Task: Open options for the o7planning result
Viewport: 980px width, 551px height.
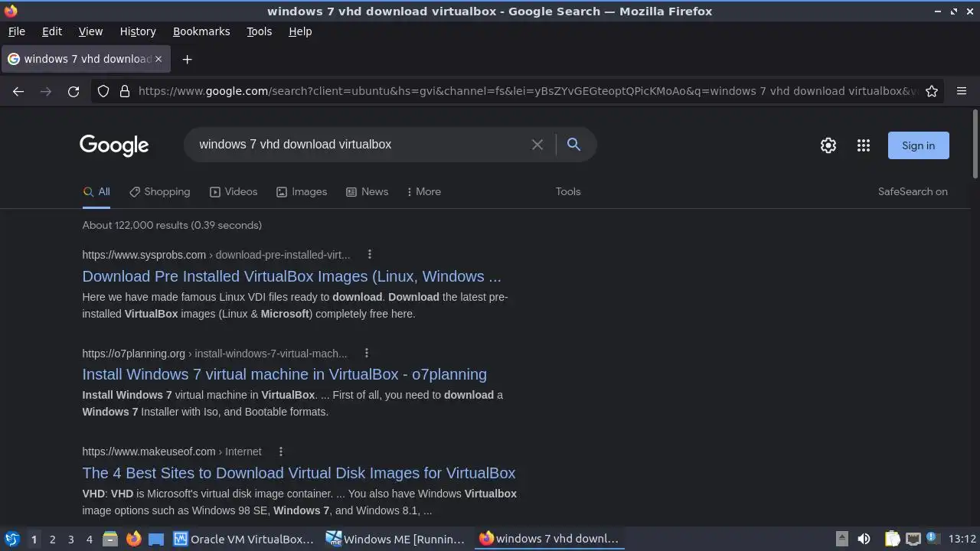Action: (366, 353)
